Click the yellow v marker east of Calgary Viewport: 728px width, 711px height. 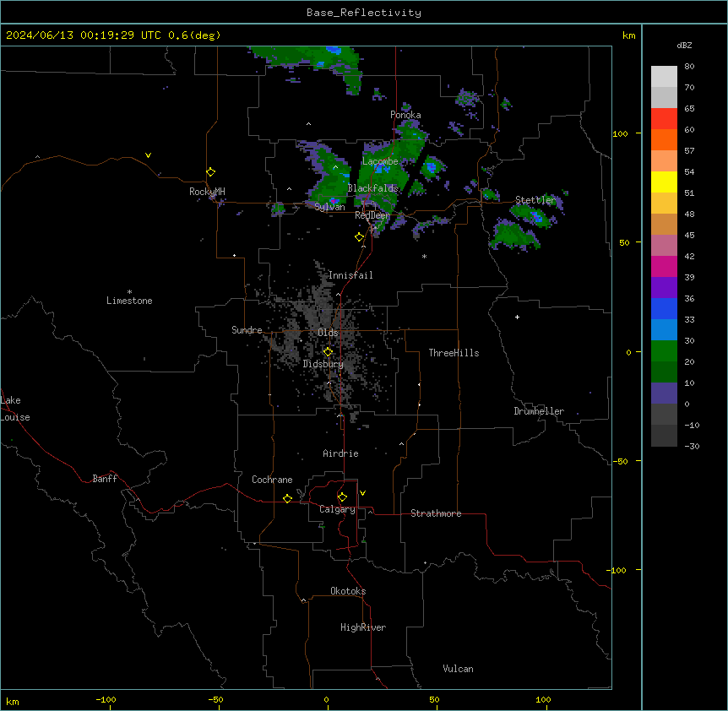[x=362, y=493]
